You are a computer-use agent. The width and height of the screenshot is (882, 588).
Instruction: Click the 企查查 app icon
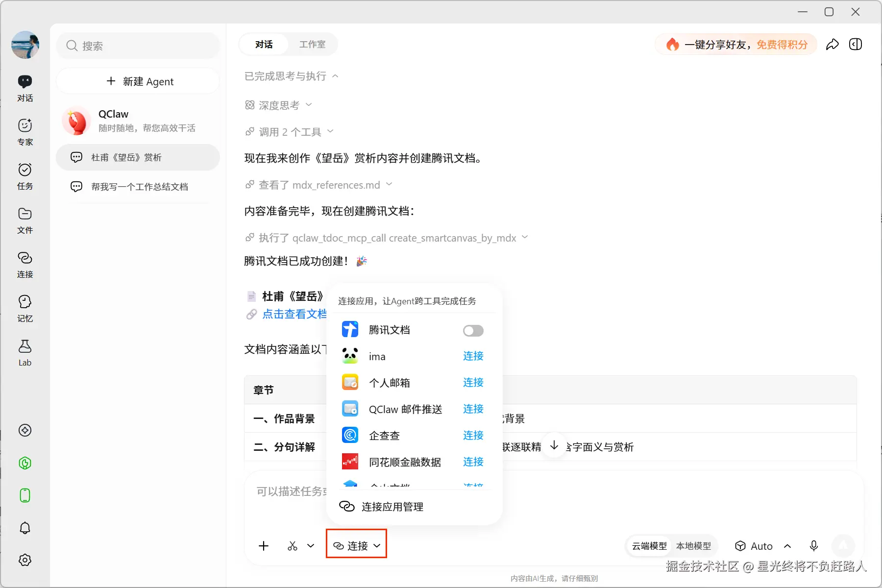click(350, 435)
